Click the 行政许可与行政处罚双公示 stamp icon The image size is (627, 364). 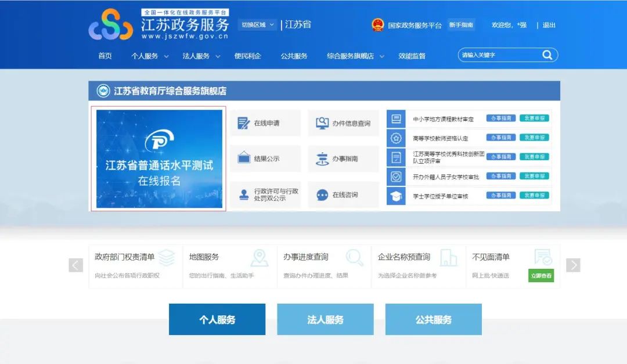pyautogui.click(x=244, y=195)
